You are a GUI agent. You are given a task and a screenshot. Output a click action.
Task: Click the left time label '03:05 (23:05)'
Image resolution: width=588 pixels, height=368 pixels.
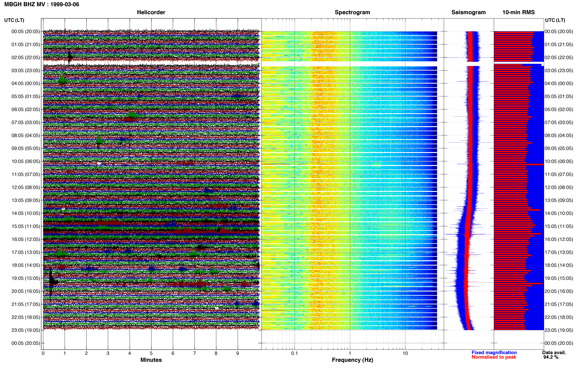click(26, 70)
